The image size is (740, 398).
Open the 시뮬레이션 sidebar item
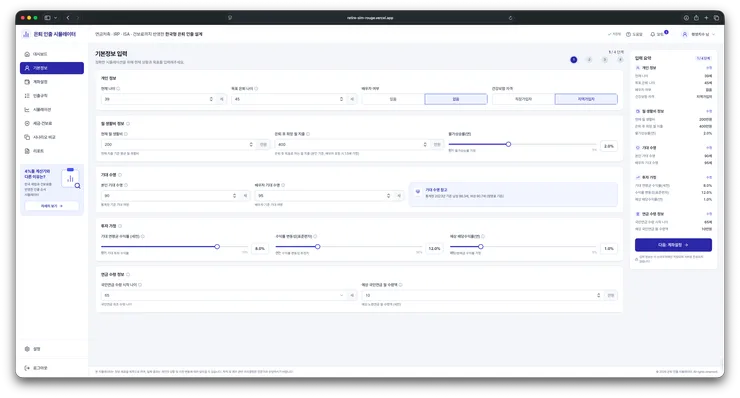[52, 110]
